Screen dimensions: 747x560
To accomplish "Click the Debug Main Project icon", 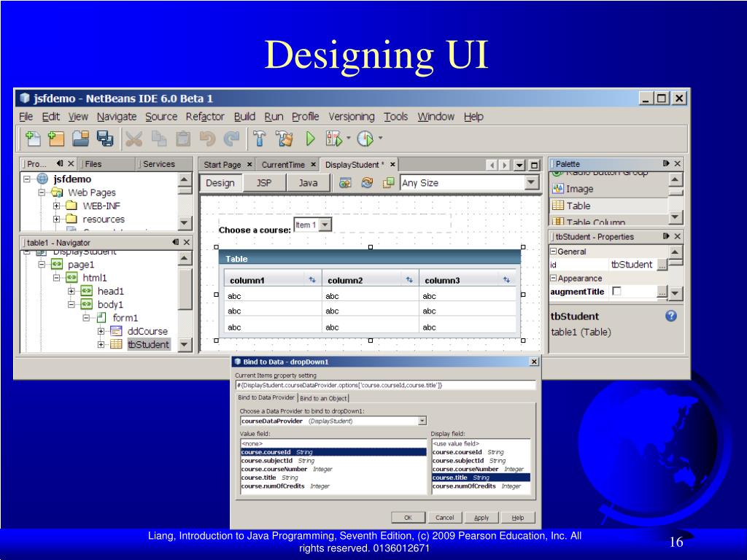I will coord(333,139).
